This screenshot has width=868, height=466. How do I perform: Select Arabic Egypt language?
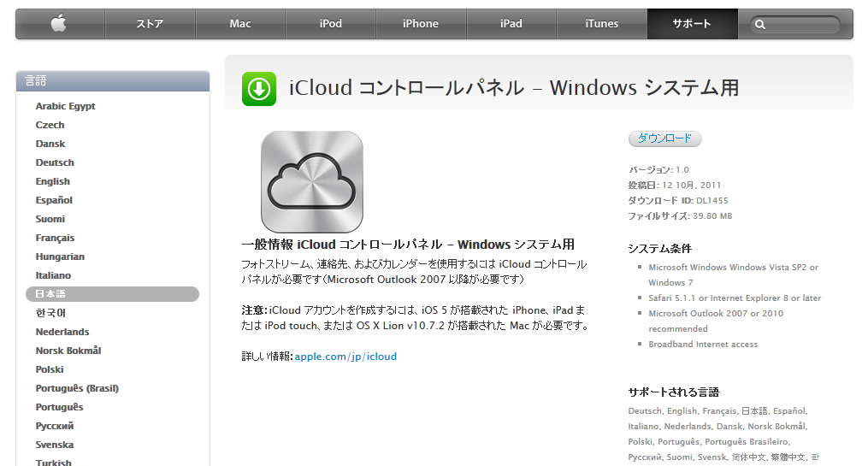point(65,106)
